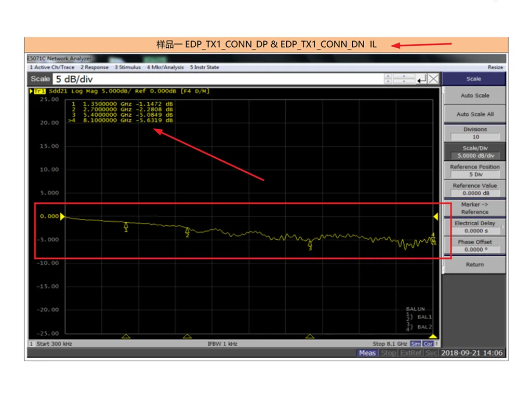Click the Svc status indicator
This screenshot has width=532, height=397.
(x=431, y=353)
